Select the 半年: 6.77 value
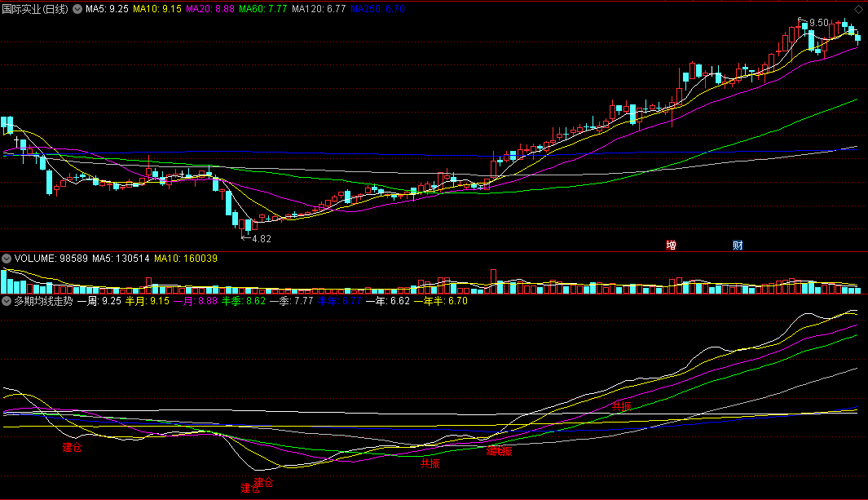868x500 pixels. [340, 301]
